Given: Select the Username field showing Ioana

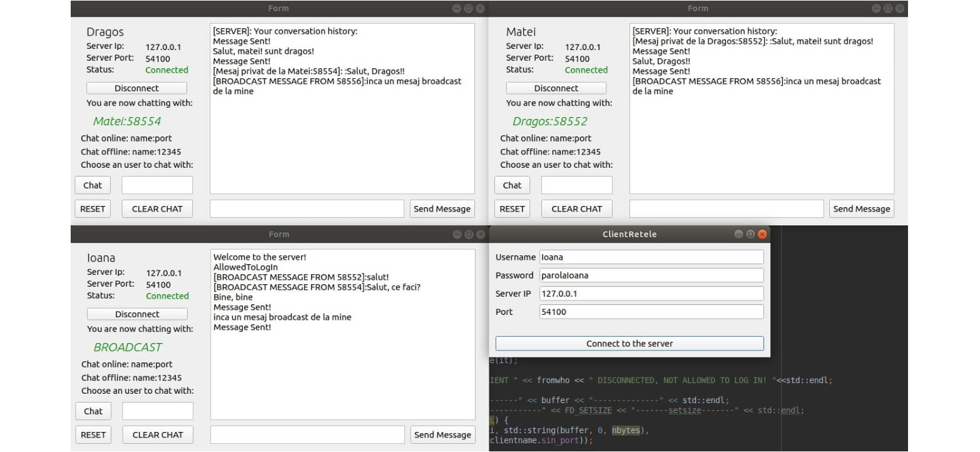Looking at the screenshot, I should [x=651, y=257].
